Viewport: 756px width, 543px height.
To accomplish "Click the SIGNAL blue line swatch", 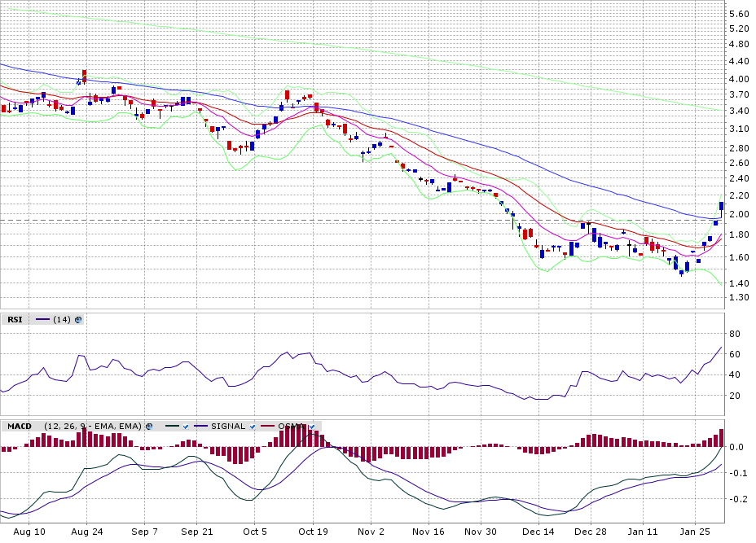I will (201, 426).
